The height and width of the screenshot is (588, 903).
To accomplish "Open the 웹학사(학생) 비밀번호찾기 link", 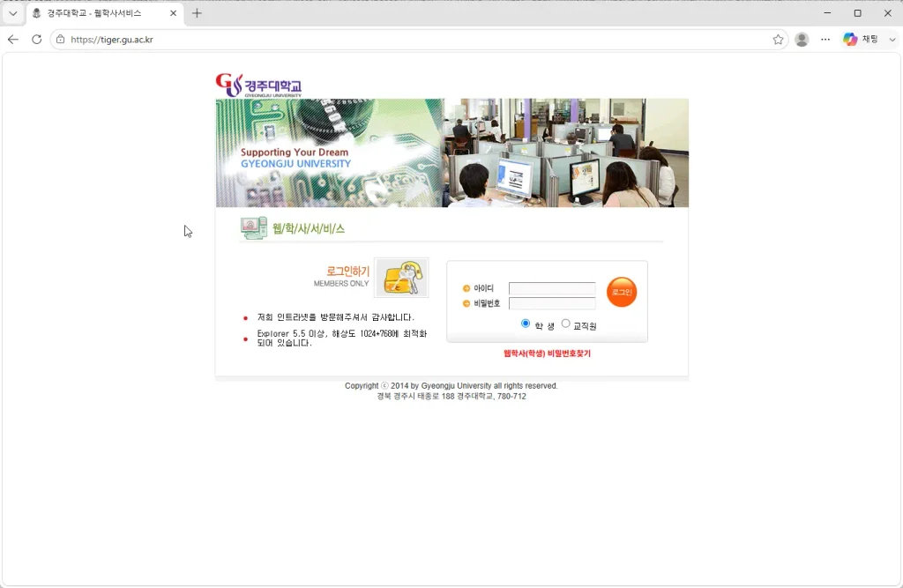I will click(x=547, y=353).
